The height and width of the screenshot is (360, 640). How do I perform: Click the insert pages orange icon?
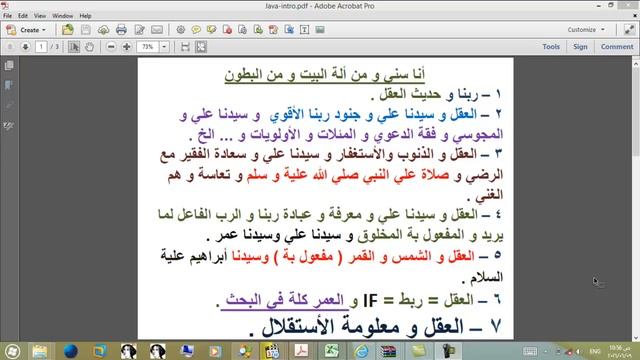pyautogui.click(x=273, y=29)
